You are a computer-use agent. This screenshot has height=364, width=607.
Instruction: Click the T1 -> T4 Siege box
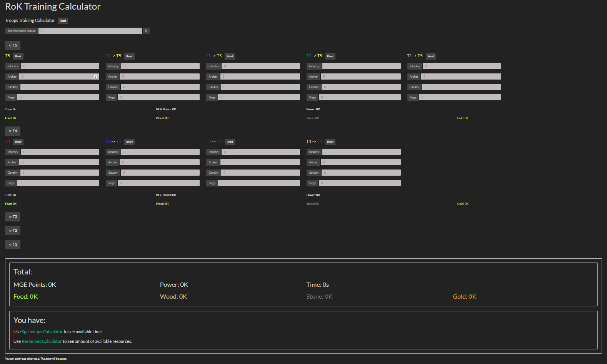(360, 183)
